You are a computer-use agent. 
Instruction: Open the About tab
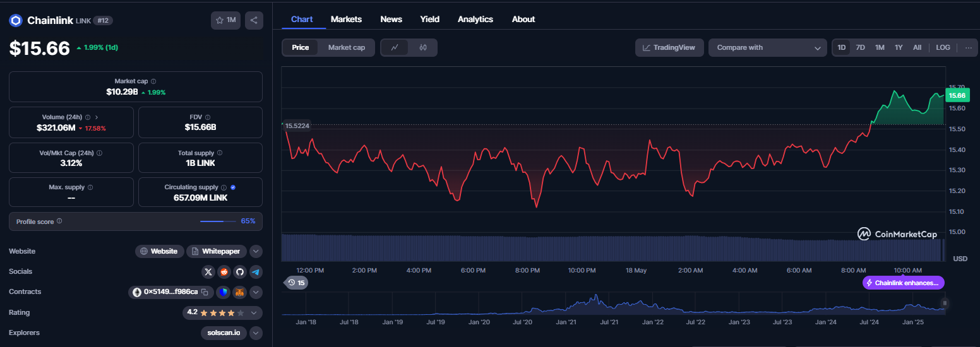(523, 19)
